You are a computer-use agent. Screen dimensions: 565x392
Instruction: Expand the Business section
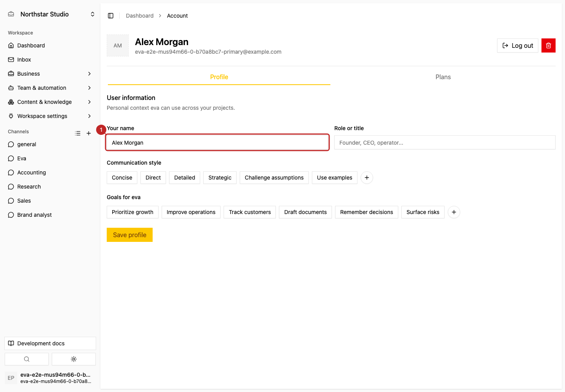[x=50, y=74]
